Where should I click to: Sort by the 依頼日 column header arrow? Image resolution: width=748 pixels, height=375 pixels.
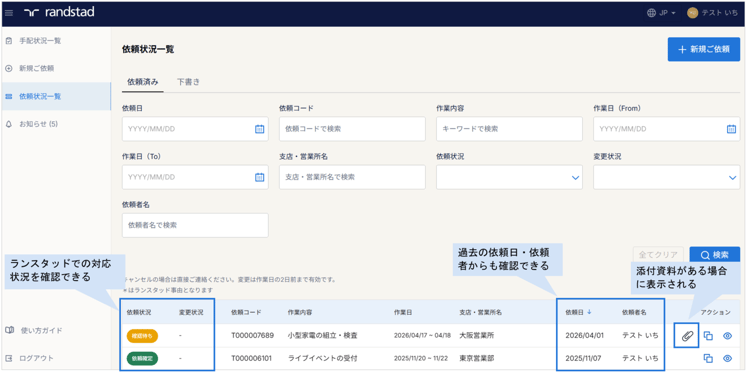pyautogui.click(x=589, y=312)
